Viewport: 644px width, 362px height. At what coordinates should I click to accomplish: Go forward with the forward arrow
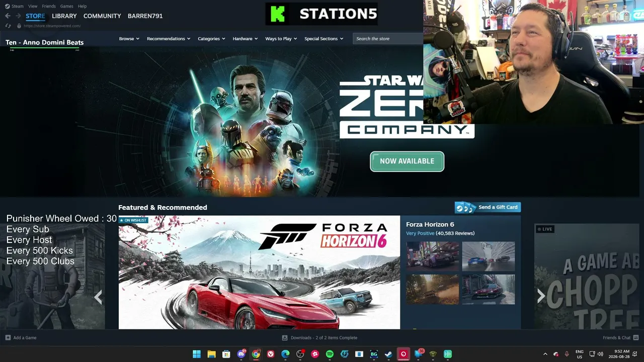pyautogui.click(x=18, y=16)
